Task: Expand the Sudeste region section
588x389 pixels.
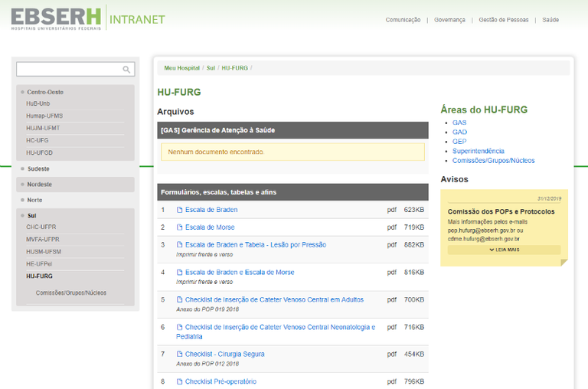Action: pyautogui.click(x=39, y=168)
